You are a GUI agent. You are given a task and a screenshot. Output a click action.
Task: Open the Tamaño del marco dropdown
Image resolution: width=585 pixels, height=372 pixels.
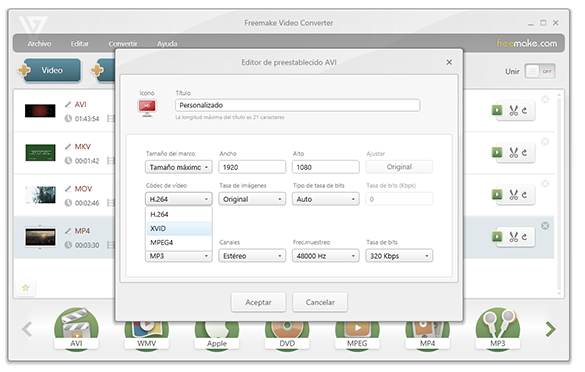tap(179, 167)
